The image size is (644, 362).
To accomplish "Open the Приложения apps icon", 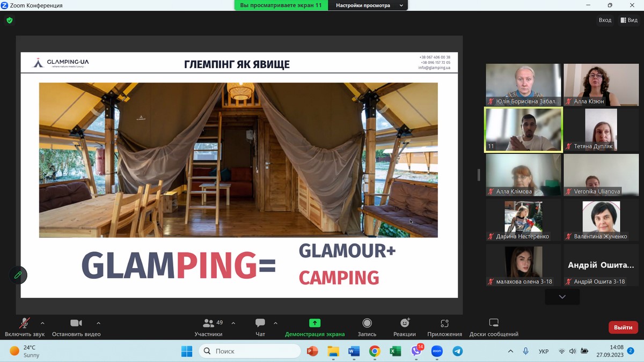I will [444, 323].
